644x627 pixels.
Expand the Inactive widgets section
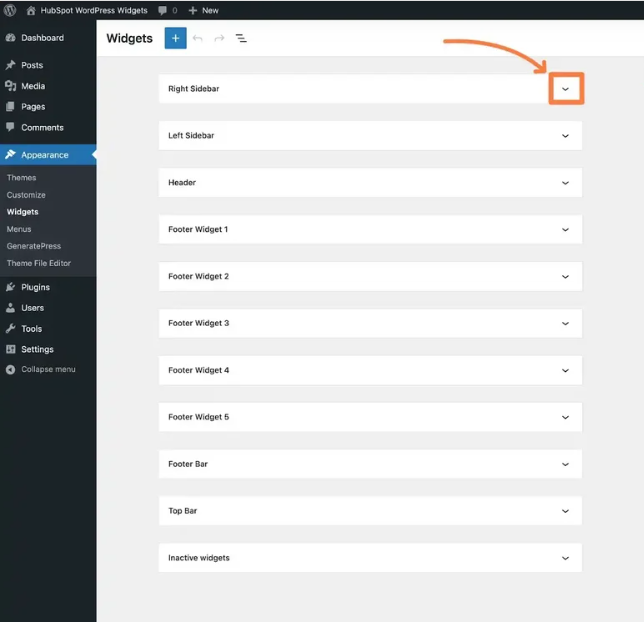coord(370,558)
